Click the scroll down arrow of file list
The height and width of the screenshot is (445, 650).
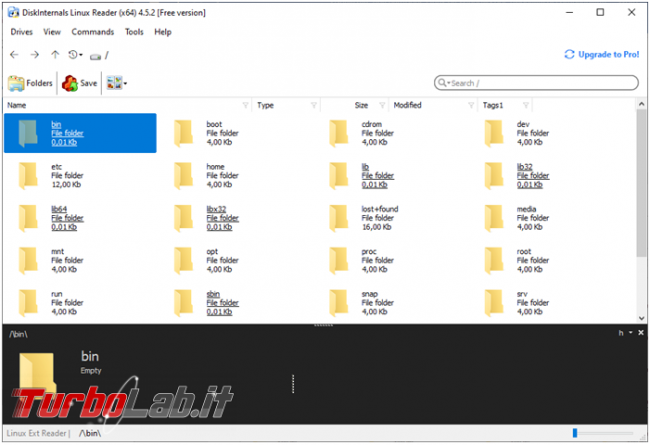pos(641,319)
